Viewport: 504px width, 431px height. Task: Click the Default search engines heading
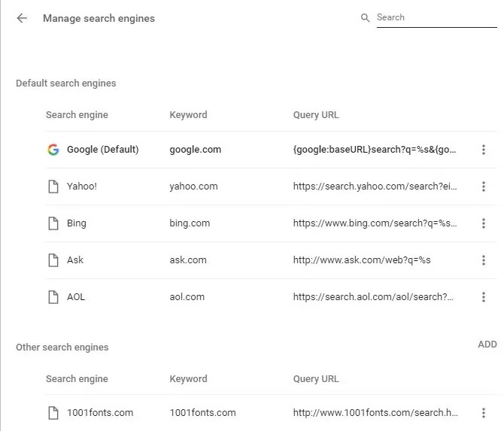tap(66, 83)
